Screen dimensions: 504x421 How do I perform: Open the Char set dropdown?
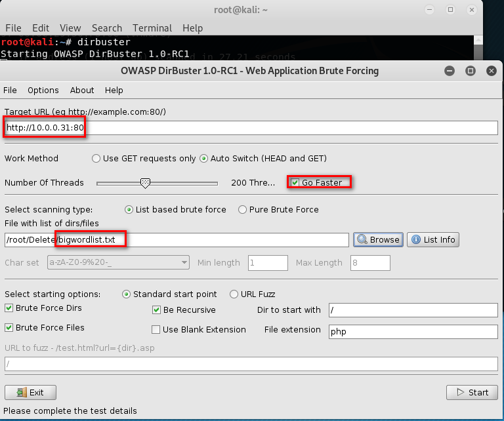click(118, 262)
